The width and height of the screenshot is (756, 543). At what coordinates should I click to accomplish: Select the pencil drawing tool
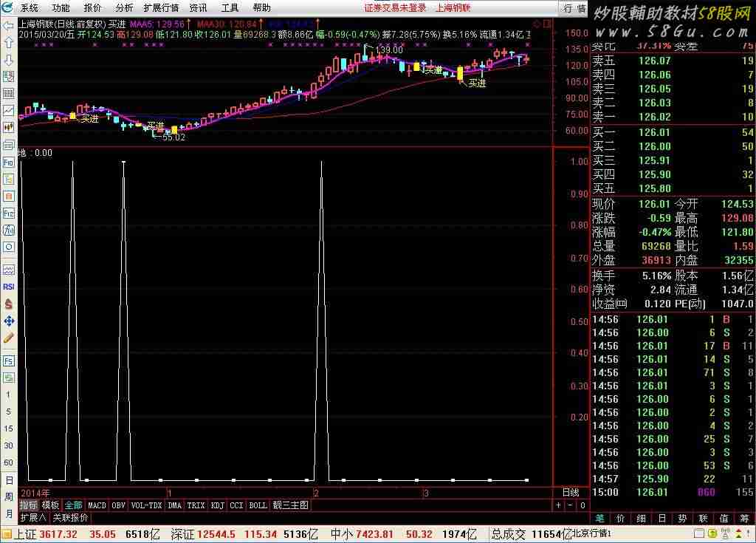8,338
